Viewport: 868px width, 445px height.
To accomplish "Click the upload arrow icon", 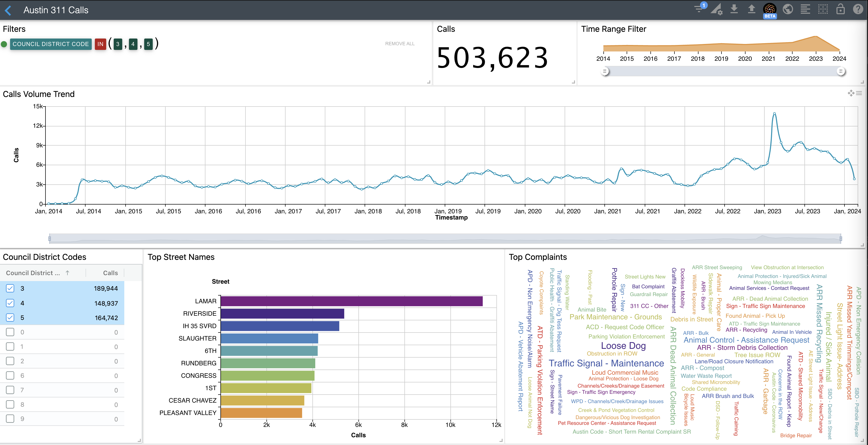I will pyautogui.click(x=751, y=9).
